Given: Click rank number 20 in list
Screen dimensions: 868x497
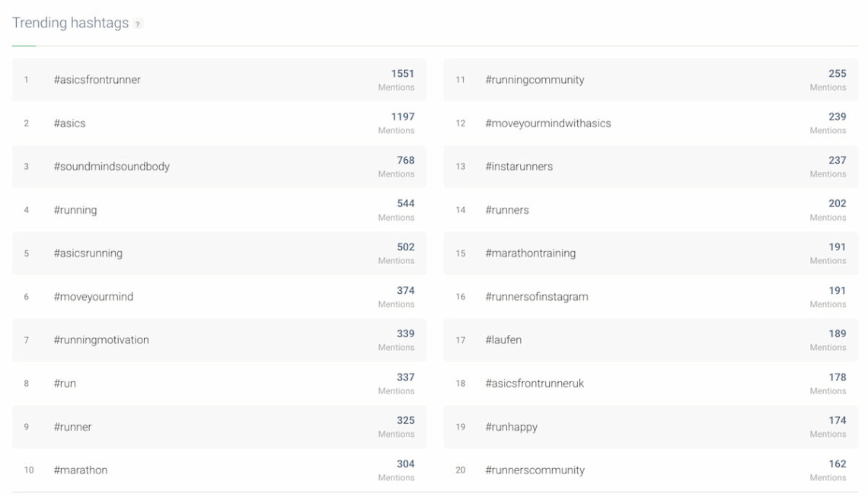Looking at the screenshot, I should click(x=460, y=470).
